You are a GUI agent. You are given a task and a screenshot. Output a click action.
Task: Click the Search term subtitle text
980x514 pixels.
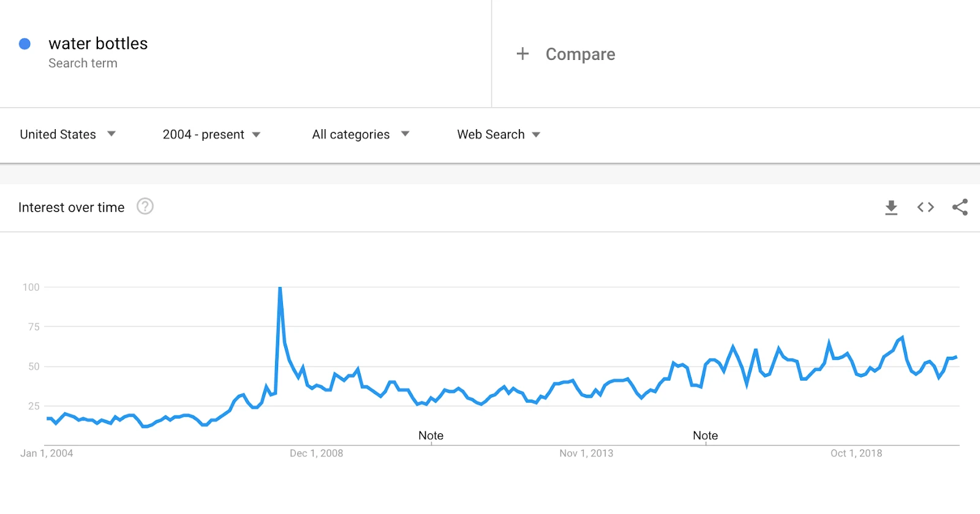click(x=83, y=63)
